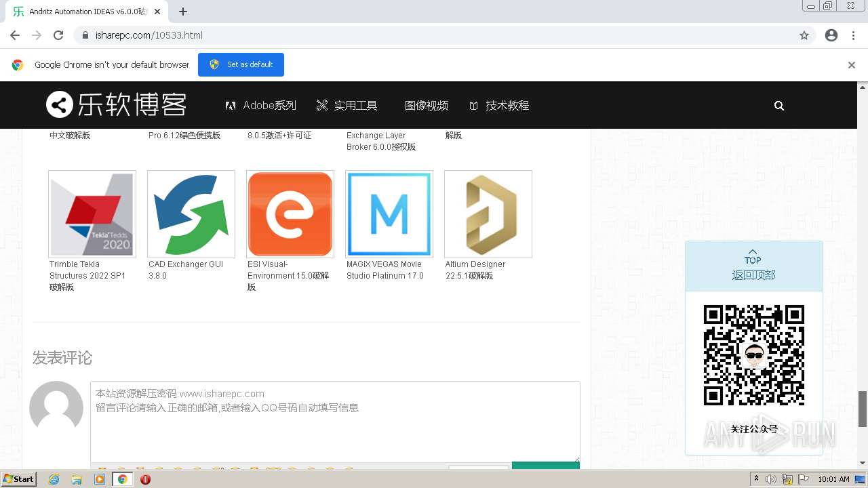Screen dimensions: 868x488
Task: Open the MAGIX VEGAS Movie Studio thumbnail
Action: pos(389,214)
